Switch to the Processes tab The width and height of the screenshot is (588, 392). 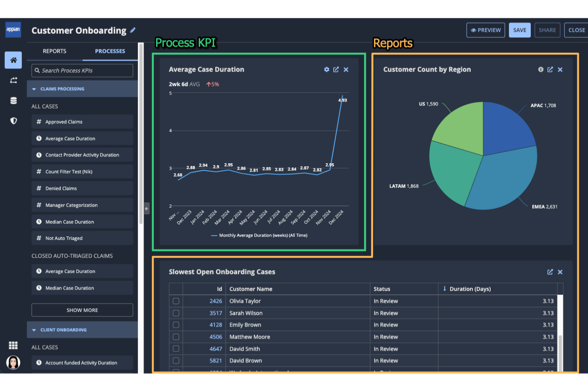coord(110,51)
